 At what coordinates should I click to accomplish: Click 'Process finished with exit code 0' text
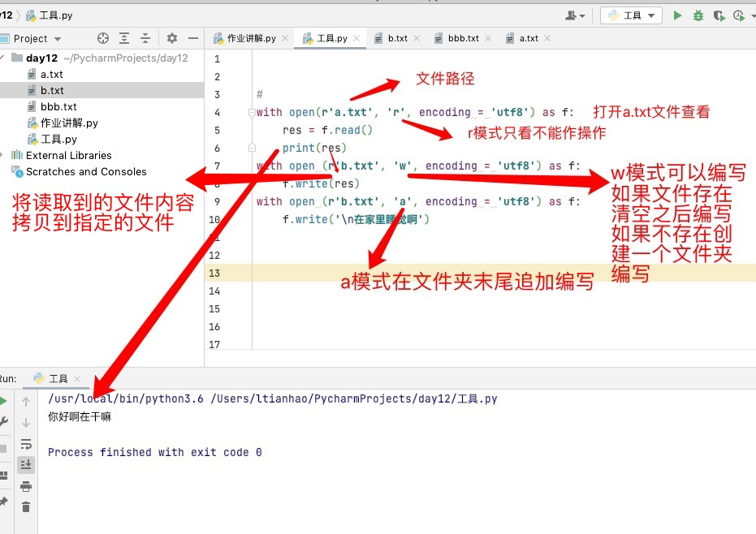tap(155, 453)
